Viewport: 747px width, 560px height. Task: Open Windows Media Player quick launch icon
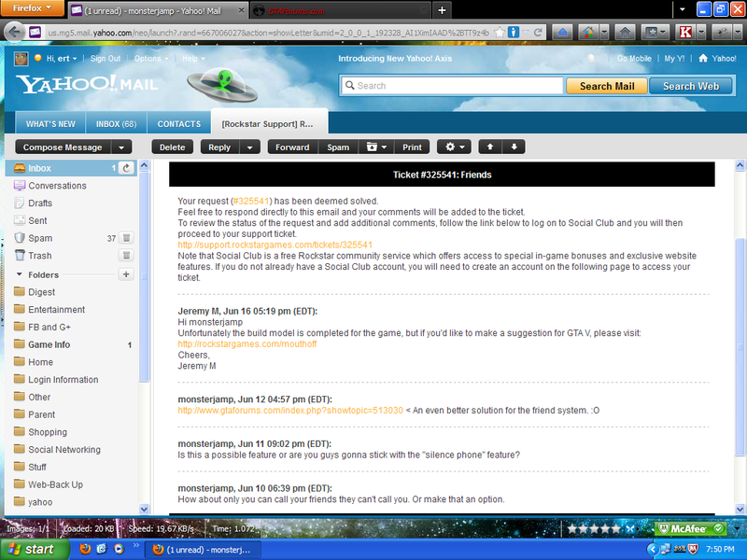[x=119, y=549]
